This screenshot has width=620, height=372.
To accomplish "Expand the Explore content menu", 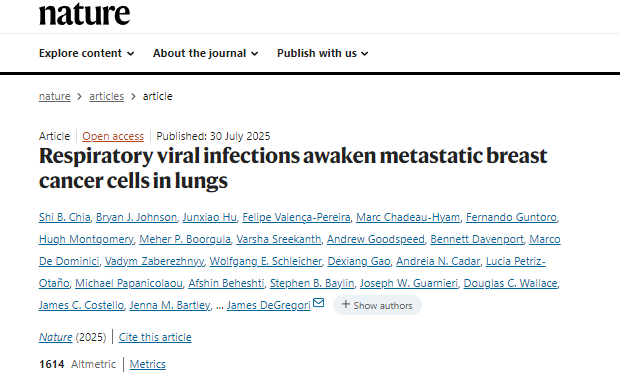I will pyautogui.click(x=87, y=53).
